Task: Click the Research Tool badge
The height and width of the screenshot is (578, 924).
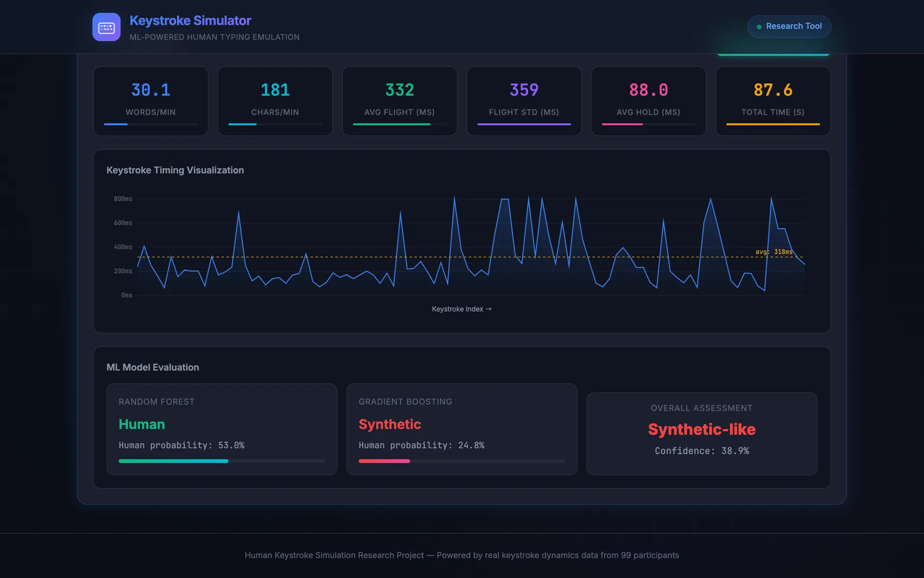Action: click(x=789, y=26)
